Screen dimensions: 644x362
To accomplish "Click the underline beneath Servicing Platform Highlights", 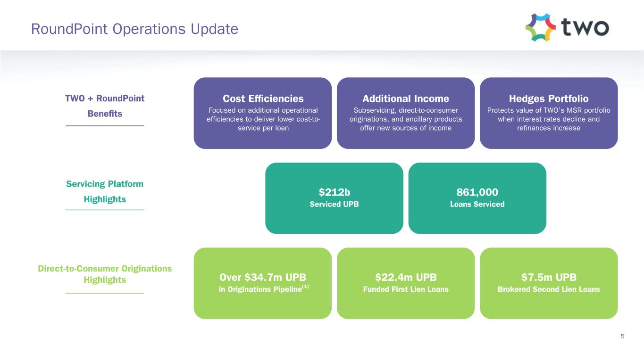I will (105, 210).
